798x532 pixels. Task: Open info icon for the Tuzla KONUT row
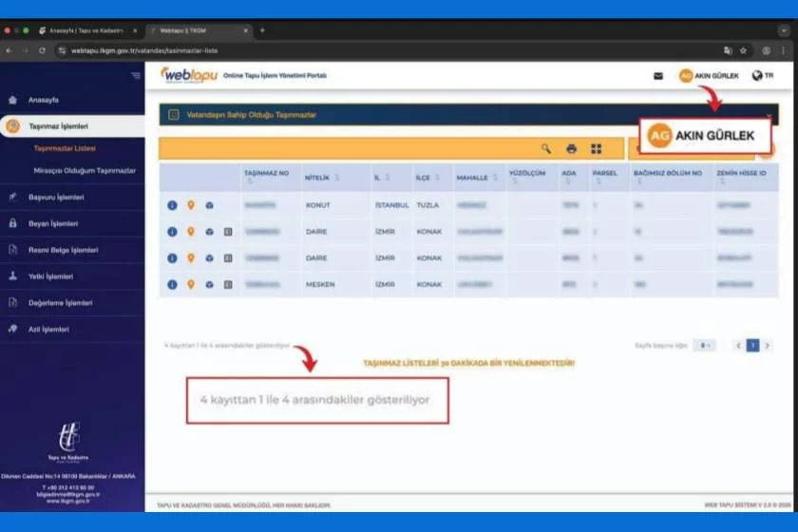172,205
